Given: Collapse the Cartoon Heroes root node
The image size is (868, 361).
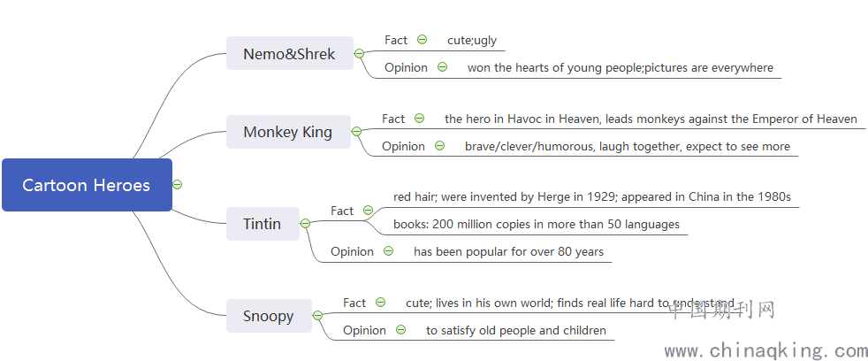Looking at the screenshot, I should point(177,185).
